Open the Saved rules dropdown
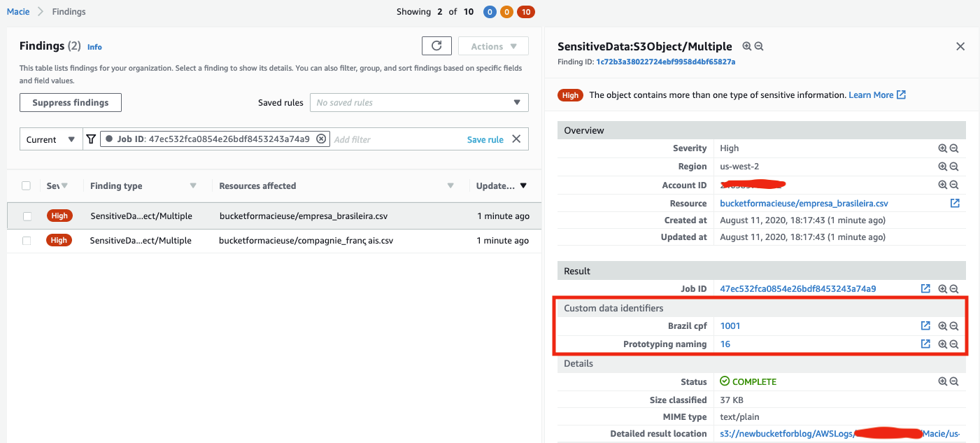The height and width of the screenshot is (443, 980). (x=419, y=102)
